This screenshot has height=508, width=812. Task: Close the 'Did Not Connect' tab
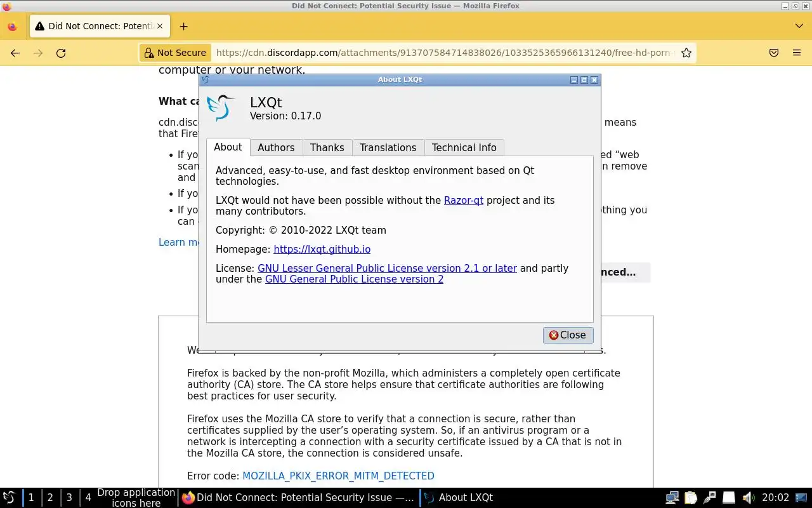pos(160,26)
